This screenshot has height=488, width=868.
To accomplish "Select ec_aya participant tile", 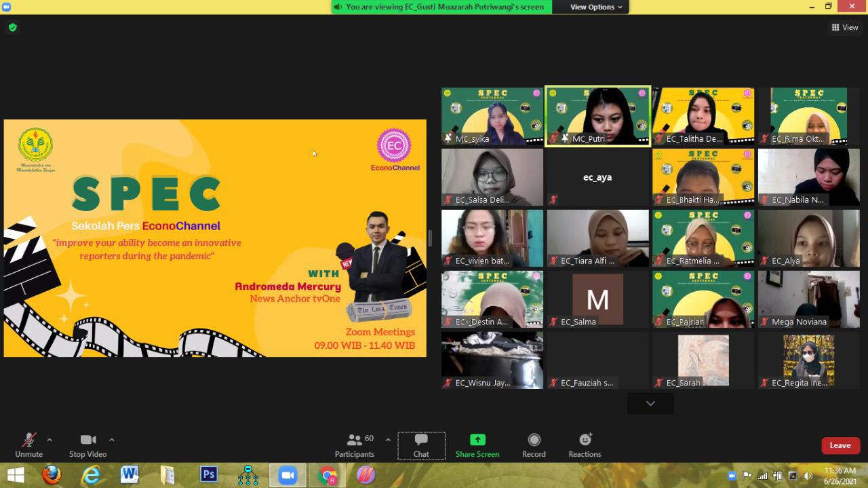I will (x=598, y=177).
